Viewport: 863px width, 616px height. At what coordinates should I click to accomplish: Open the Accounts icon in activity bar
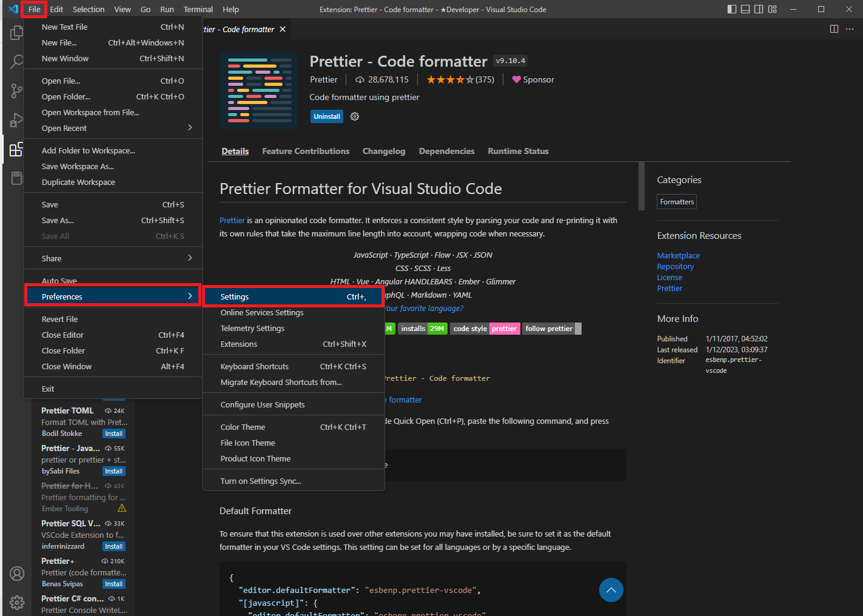pos(17,574)
